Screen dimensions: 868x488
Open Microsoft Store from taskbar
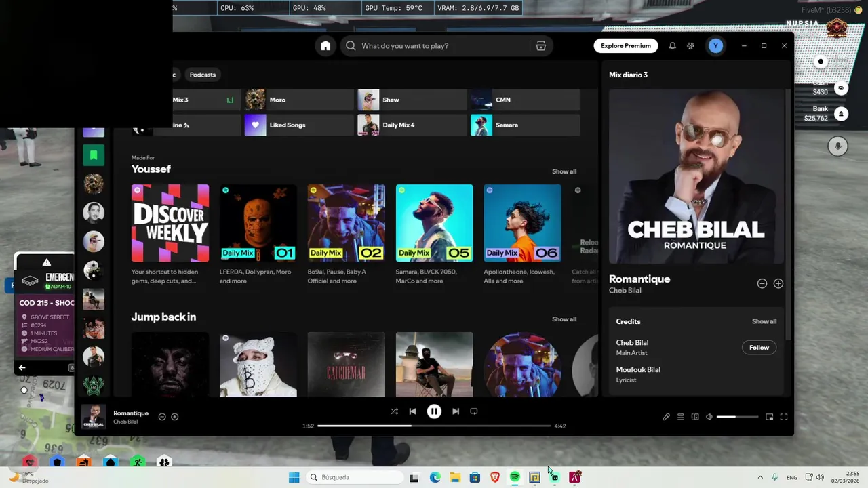pos(475,477)
